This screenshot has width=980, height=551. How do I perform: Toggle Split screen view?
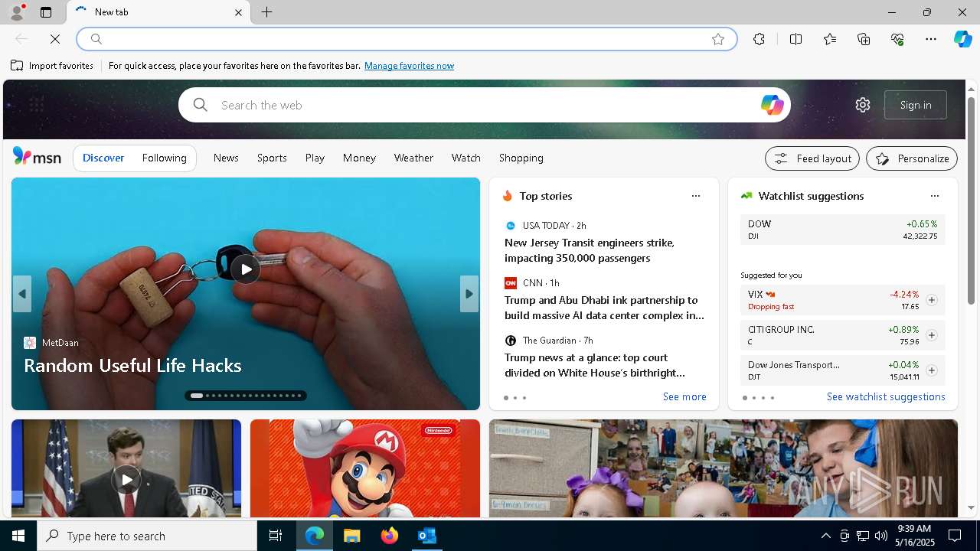coord(795,39)
